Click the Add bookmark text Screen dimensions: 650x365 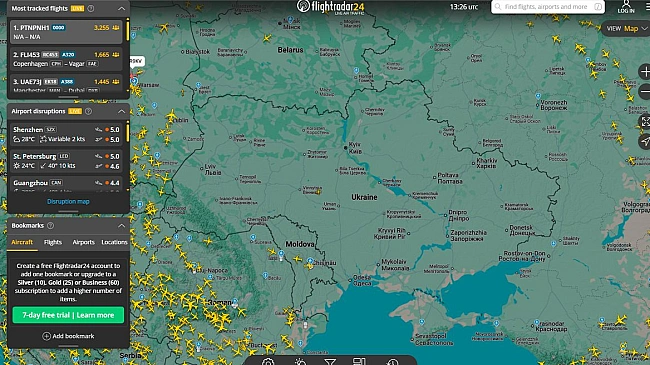pos(73,336)
